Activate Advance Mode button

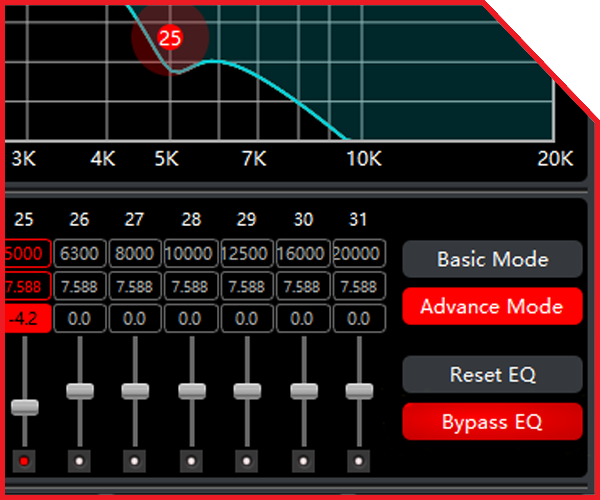click(492, 306)
